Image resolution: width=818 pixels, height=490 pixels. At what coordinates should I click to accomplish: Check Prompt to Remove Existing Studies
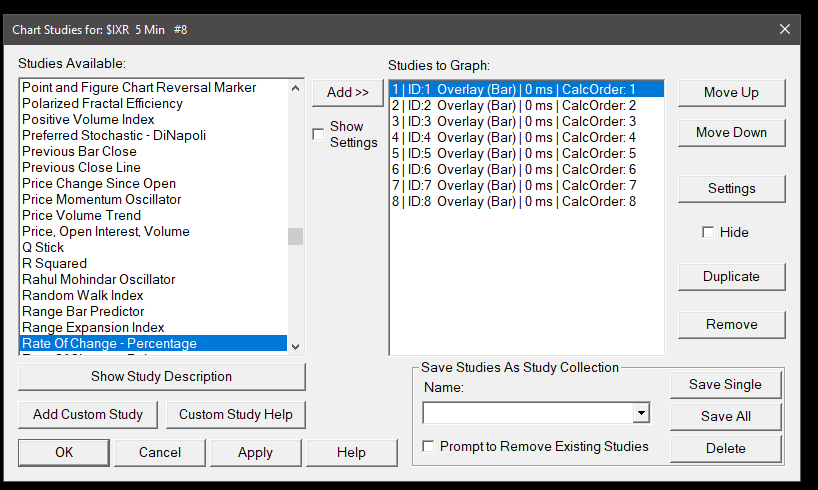click(x=429, y=447)
